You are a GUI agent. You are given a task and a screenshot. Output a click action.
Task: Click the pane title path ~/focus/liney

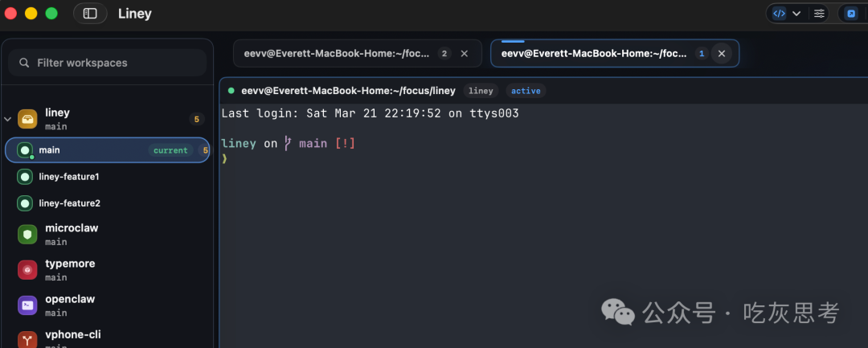348,91
